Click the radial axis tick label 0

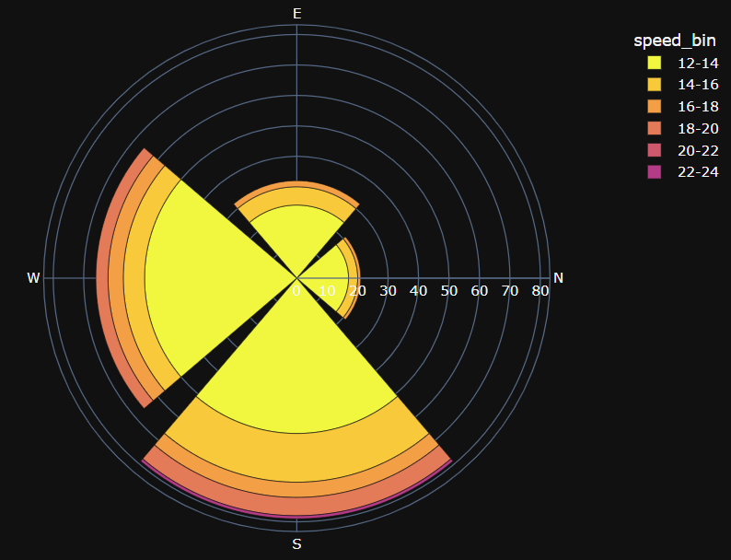[x=296, y=291]
